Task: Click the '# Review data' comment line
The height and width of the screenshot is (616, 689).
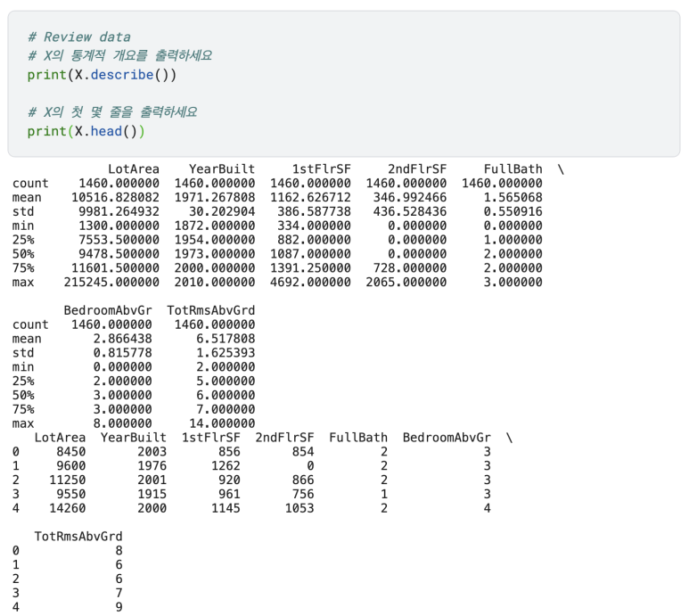Action: (x=79, y=37)
